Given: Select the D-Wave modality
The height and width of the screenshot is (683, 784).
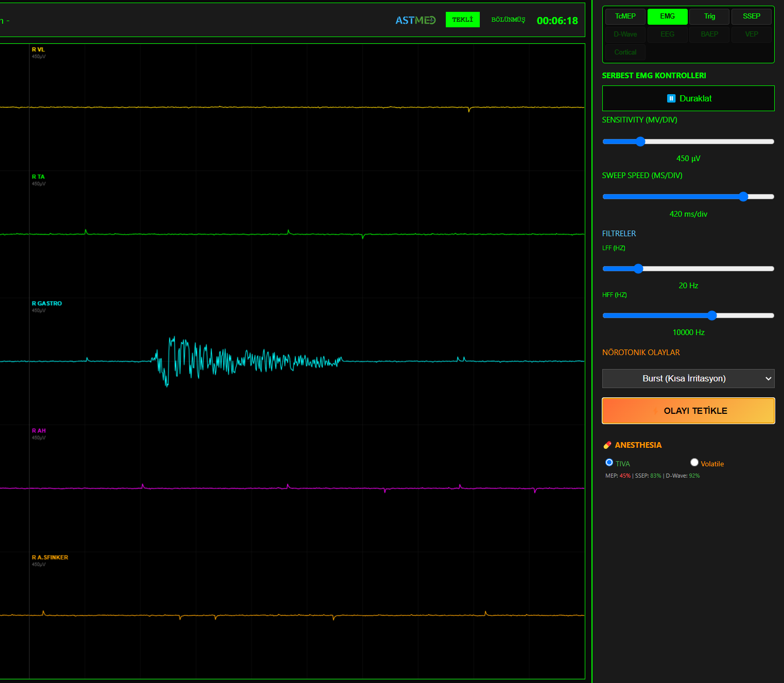Looking at the screenshot, I should pyautogui.click(x=625, y=34).
